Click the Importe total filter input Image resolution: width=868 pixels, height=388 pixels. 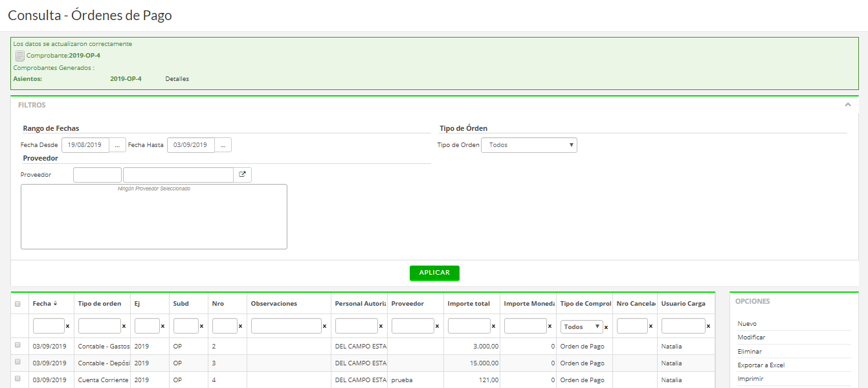click(469, 326)
